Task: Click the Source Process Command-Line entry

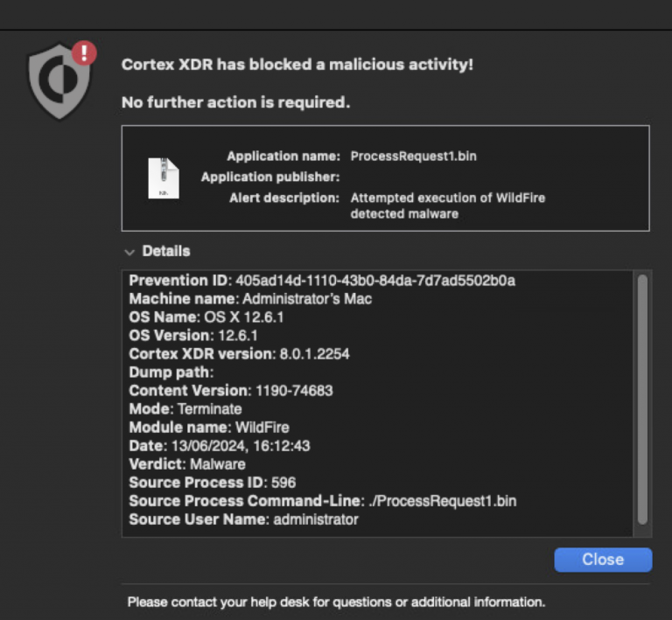Action: [323, 501]
